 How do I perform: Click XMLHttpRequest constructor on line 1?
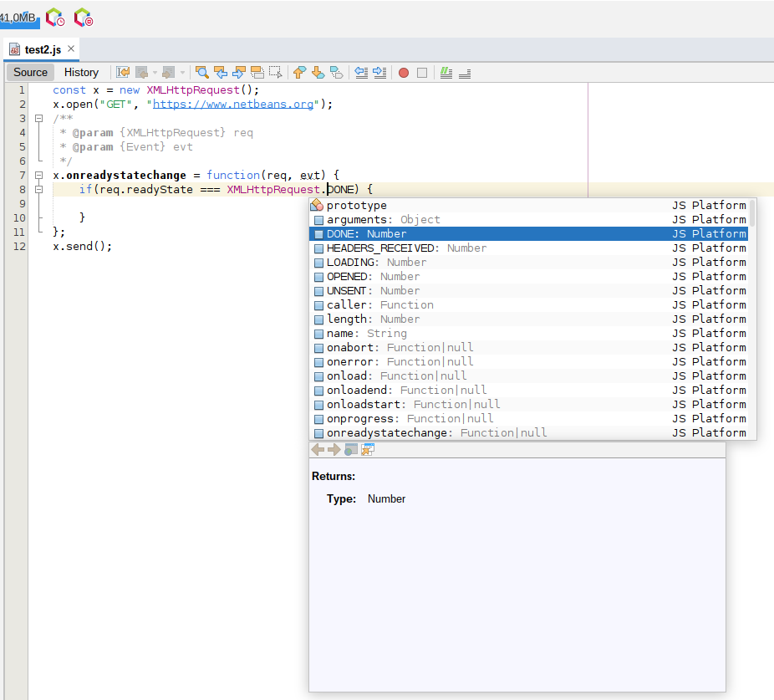[x=193, y=90]
